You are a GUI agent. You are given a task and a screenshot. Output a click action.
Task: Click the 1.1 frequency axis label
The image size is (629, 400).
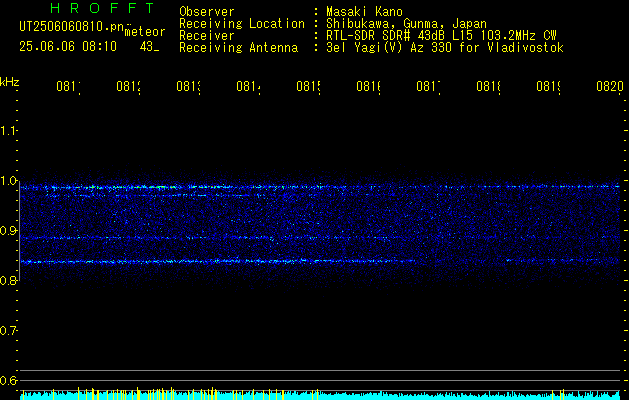coord(8,131)
